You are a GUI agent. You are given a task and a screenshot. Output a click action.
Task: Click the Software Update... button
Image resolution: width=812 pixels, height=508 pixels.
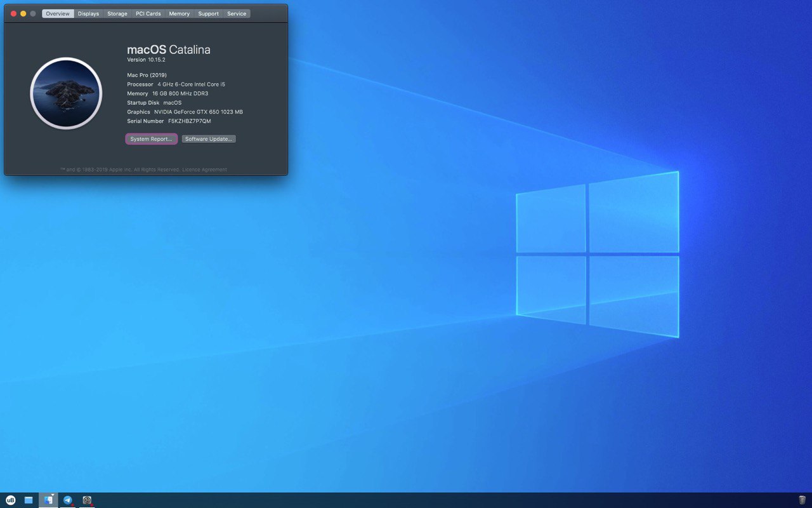coord(209,139)
